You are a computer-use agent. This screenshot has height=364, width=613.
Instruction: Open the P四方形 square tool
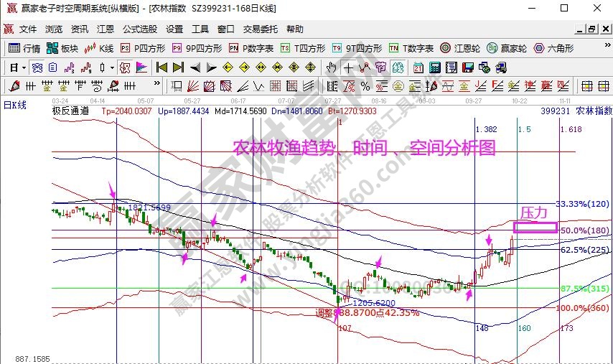143,49
